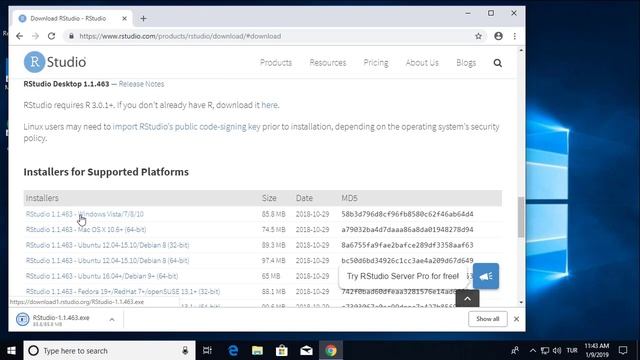This screenshot has height=360, width=640.
Task: Click the microphone icon in taskbar search
Action: coord(185,351)
